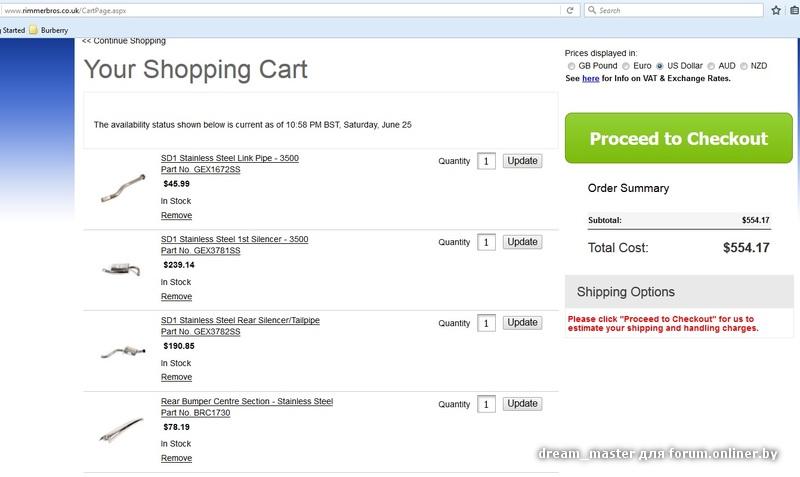Click the reload page icon

[570, 10]
